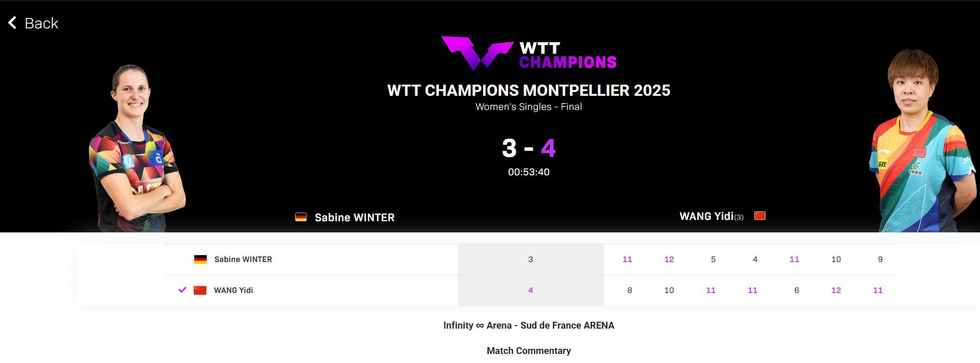Click the 00:53:40 match duration
980x363 pixels.
coord(529,172)
